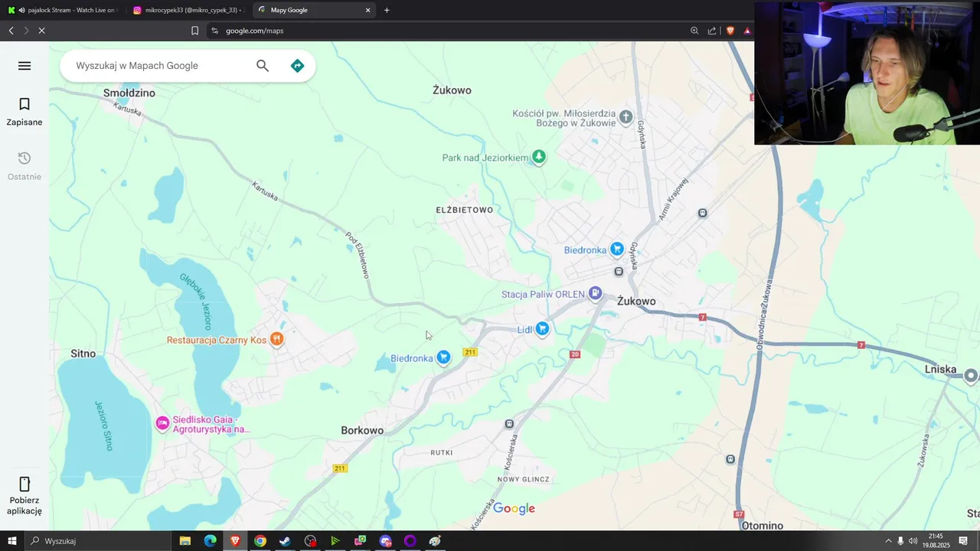This screenshot has height=551, width=980.
Task: Open Google Chrome from the taskbar
Action: pos(260,541)
